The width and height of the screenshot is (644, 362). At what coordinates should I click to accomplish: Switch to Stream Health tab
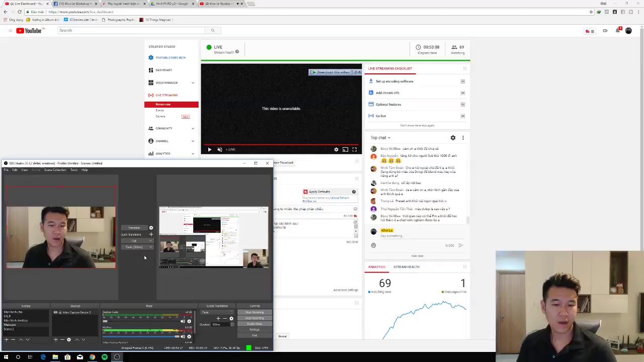pyautogui.click(x=406, y=267)
